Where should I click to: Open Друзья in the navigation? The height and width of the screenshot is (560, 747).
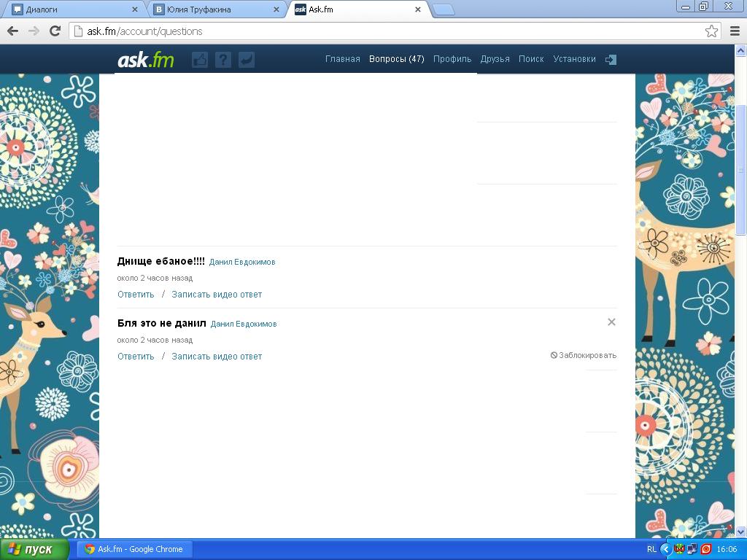coord(495,59)
